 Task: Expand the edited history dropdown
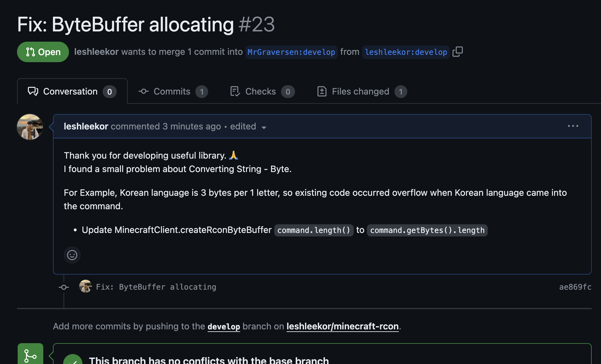[249, 127]
